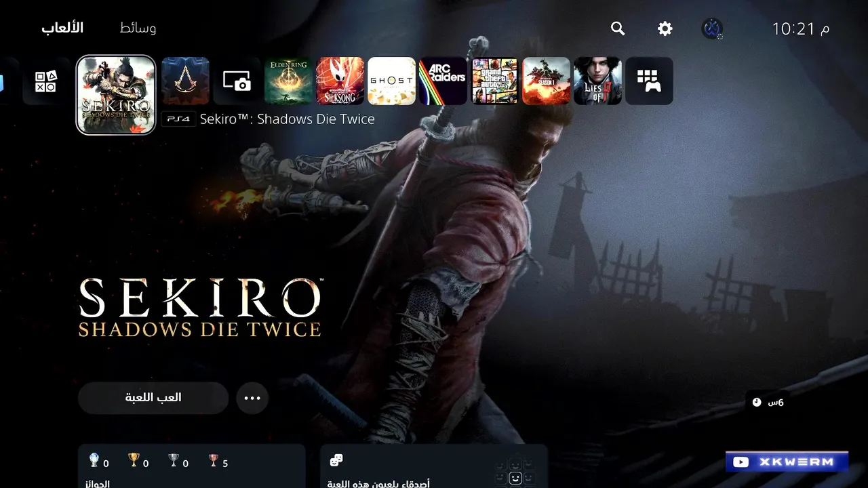Select the ARC Raiders game tile
Screen dimensions: 868x488
click(x=443, y=81)
